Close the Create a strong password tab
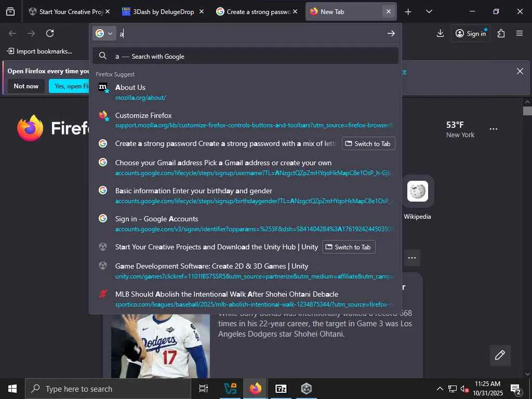Viewport: 532px width, 399px height. [x=295, y=11]
